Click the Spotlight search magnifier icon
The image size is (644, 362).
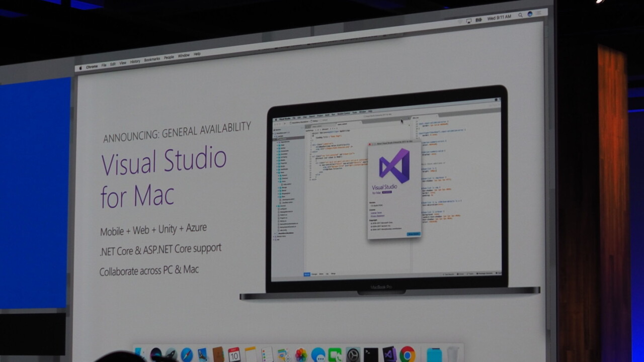[x=520, y=15]
